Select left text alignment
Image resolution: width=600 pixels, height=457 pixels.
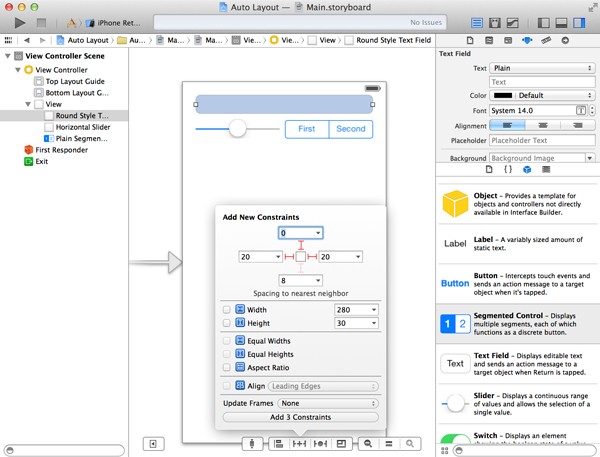(x=507, y=125)
